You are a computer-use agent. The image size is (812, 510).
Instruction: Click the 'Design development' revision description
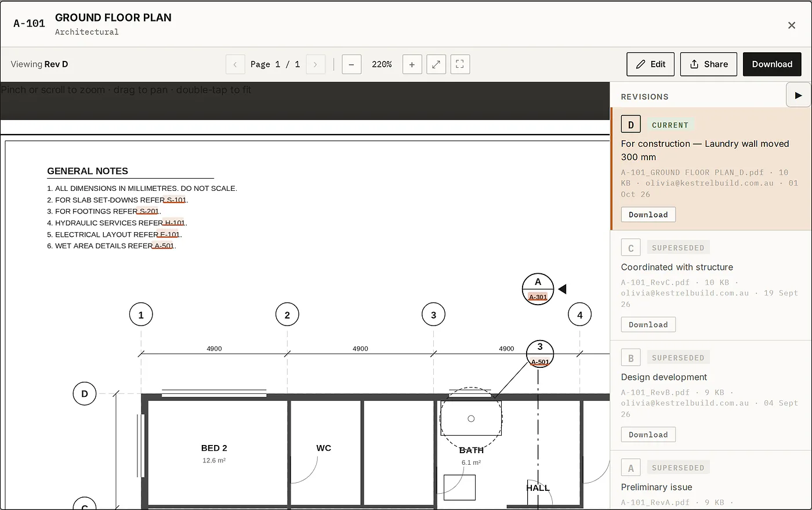664,377
